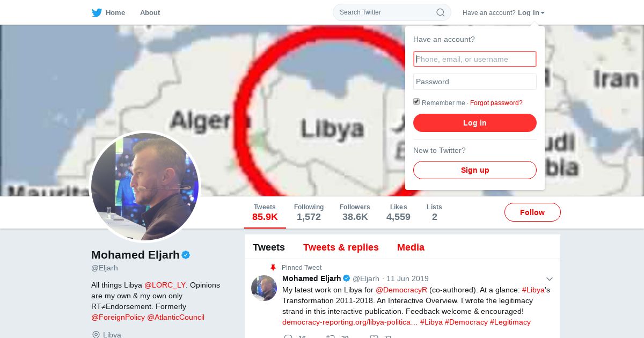Click the red Log in button
The image size is (644, 338).
(x=475, y=123)
